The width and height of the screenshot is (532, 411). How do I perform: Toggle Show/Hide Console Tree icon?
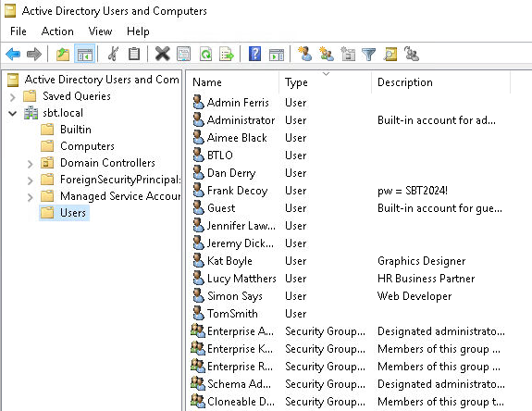(x=84, y=54)
